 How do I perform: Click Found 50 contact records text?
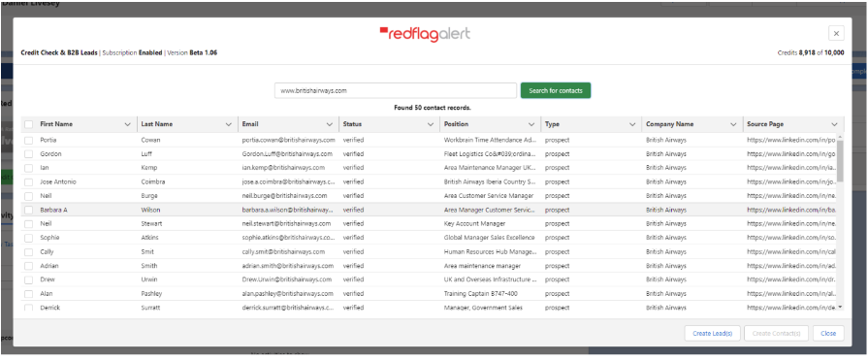tap(433, 108)
